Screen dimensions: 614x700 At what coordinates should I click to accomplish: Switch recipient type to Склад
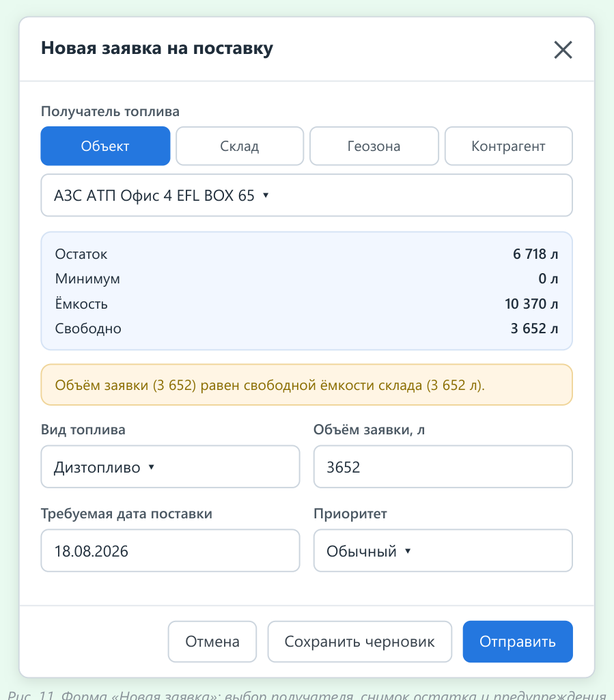[x=240, y=146]
